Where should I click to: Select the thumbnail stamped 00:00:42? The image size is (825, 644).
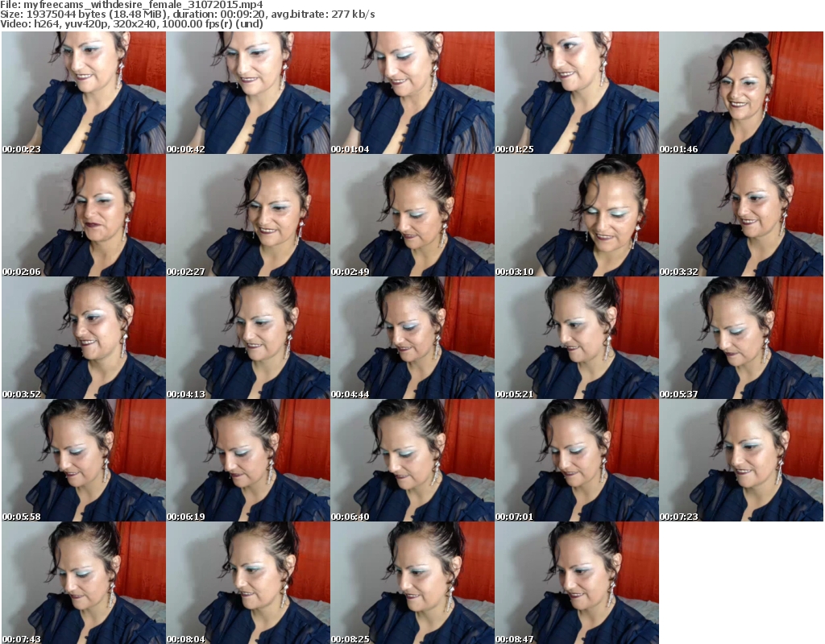point(248,93)
